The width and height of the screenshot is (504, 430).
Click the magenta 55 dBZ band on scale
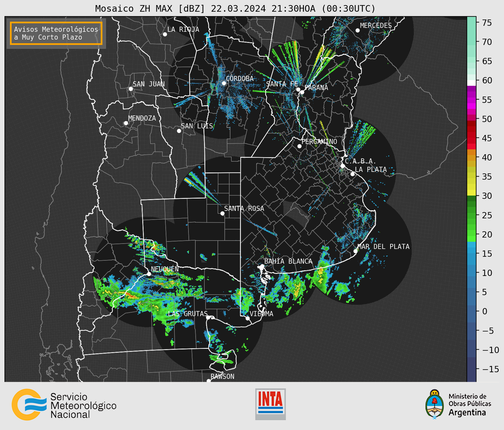pyautogui.click(x=471, y=100)
